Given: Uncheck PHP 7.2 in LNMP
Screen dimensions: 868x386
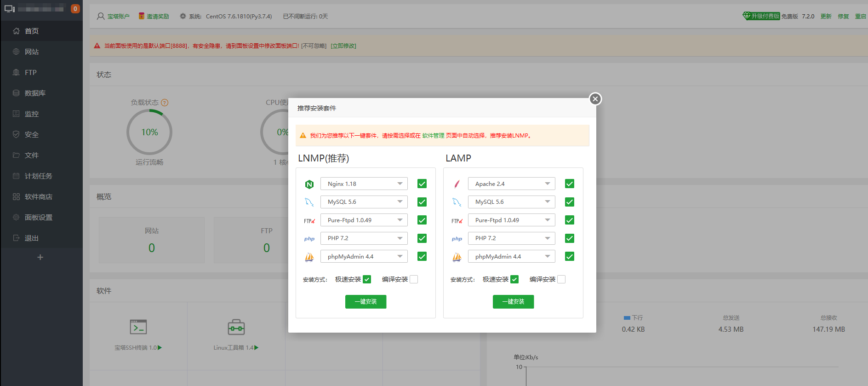Looking at the screenshot, I should (x=422, y=238).
